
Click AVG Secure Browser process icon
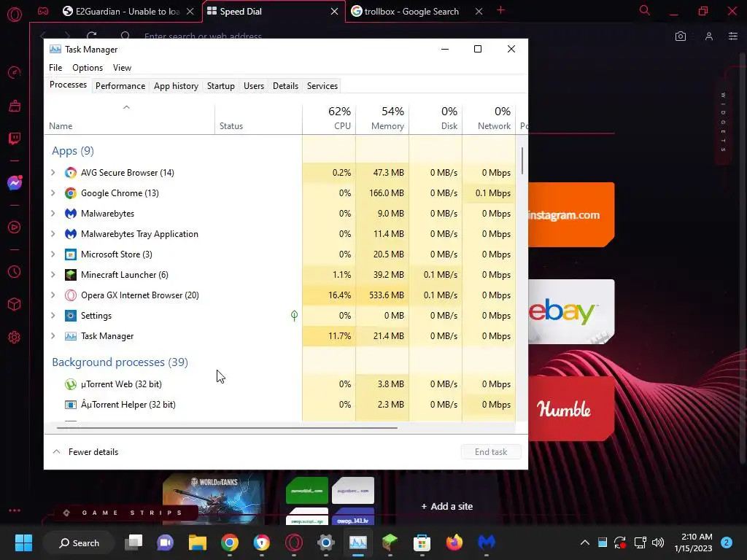click(71, 173)
